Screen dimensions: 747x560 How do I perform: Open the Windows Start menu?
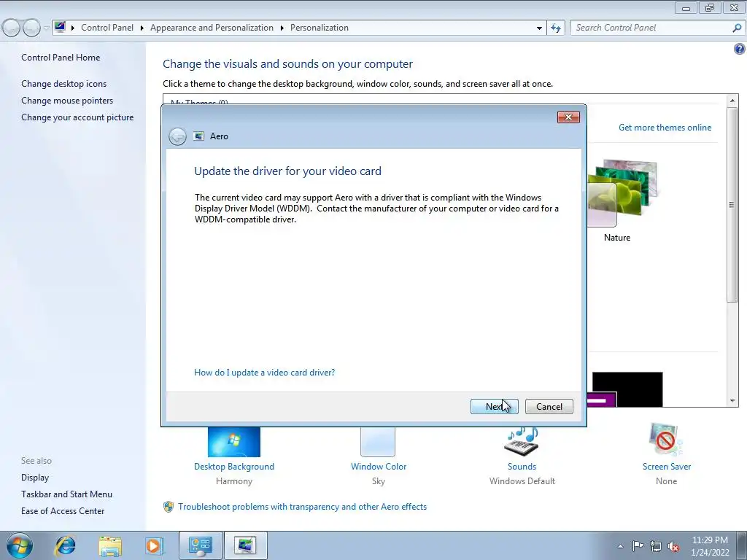(x=20, y=545)
